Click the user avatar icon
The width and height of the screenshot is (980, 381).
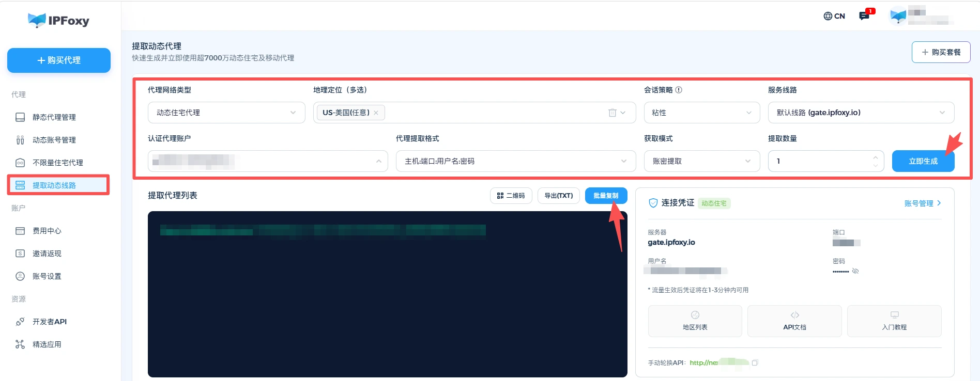pos(898,16)
